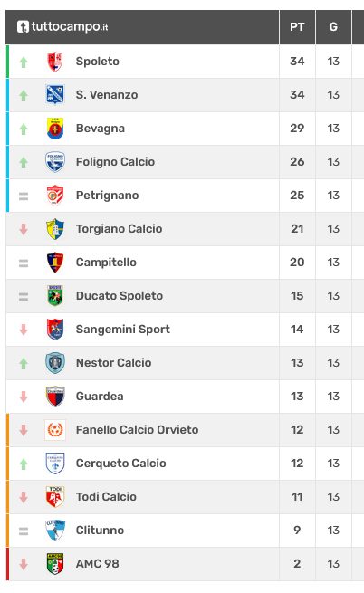Open Sangemini Sport team link

pos(122,330)
